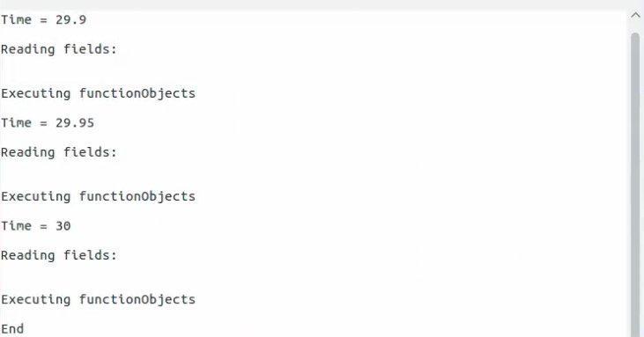Screen dimensions: 644x337
Task: Click the word "fields:" under Time = 30
Action: (91, 255)
